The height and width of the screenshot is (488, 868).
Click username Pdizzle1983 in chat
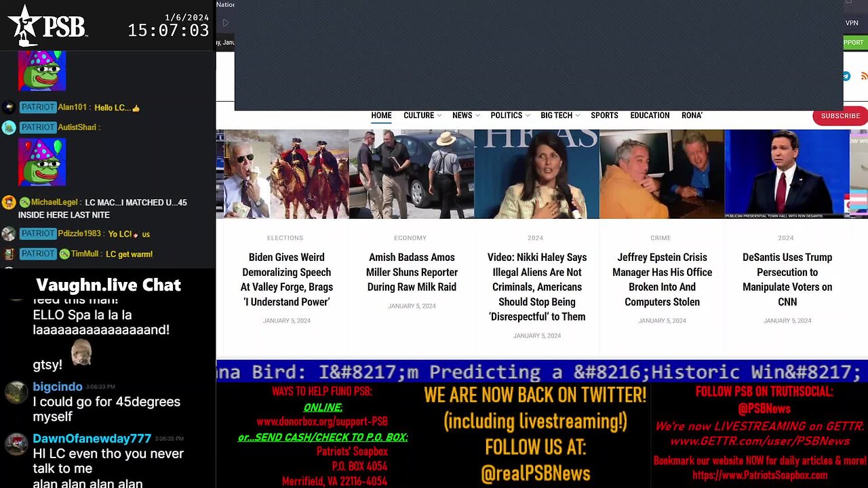click(79, 233)
